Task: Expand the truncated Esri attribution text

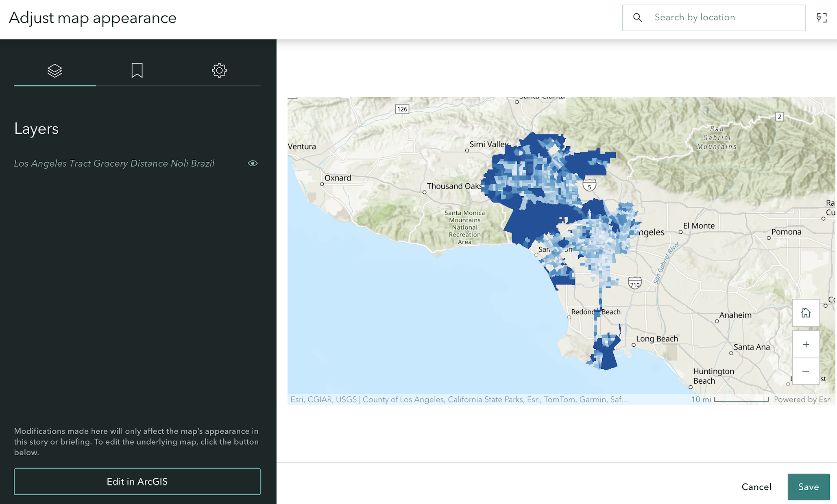Action: 460,400
